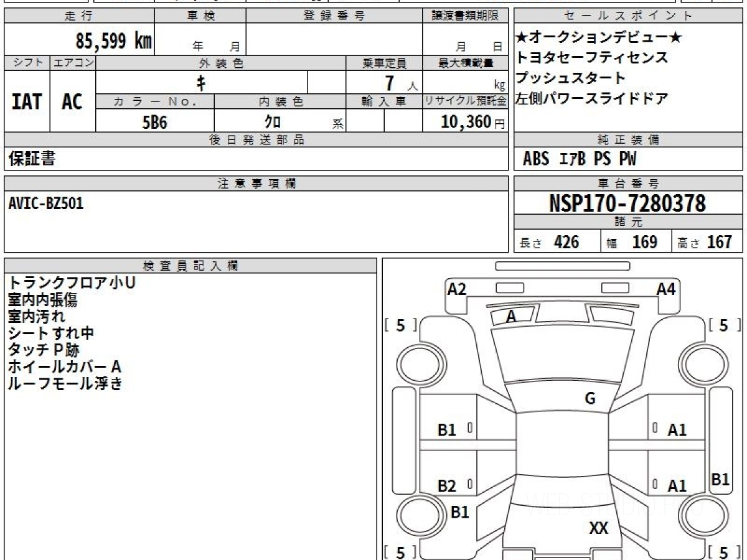
Task: Click the ルーフモール浮き note
Action: click(65, 384)
